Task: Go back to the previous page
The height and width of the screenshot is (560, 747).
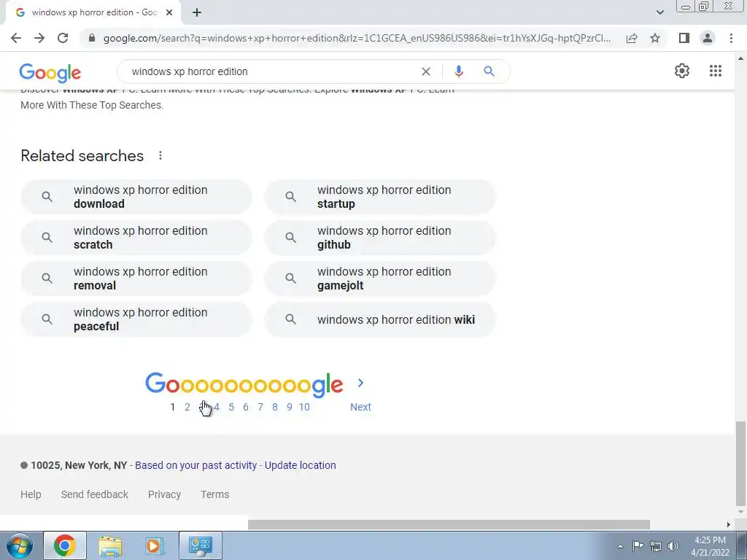Action: click(16, 38)
